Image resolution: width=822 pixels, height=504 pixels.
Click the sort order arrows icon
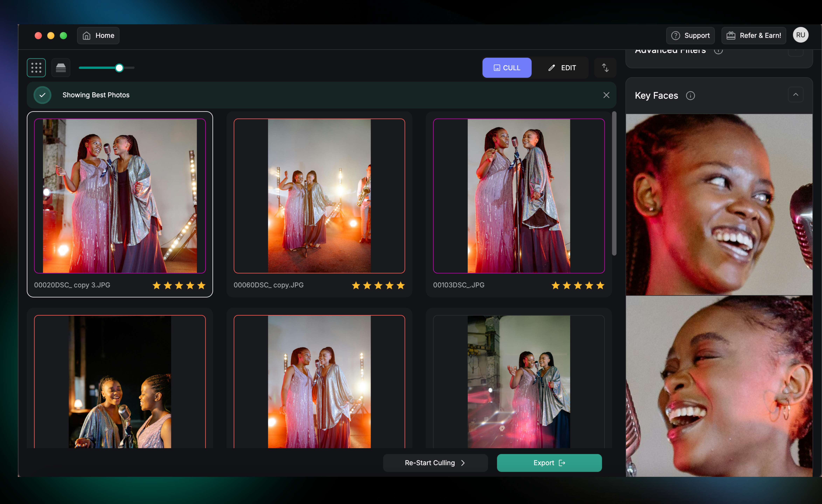click(605, 68)
